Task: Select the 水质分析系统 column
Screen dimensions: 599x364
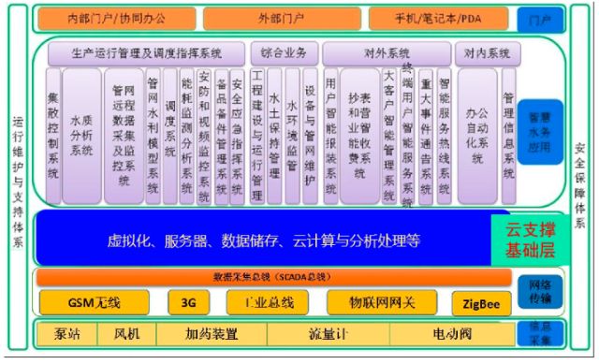Action: pos(81,136)
